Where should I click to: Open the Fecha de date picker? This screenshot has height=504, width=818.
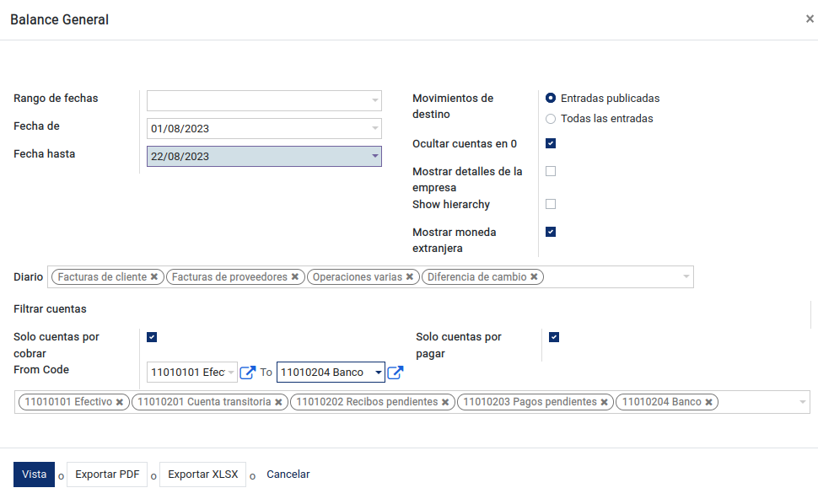(264, 129)
